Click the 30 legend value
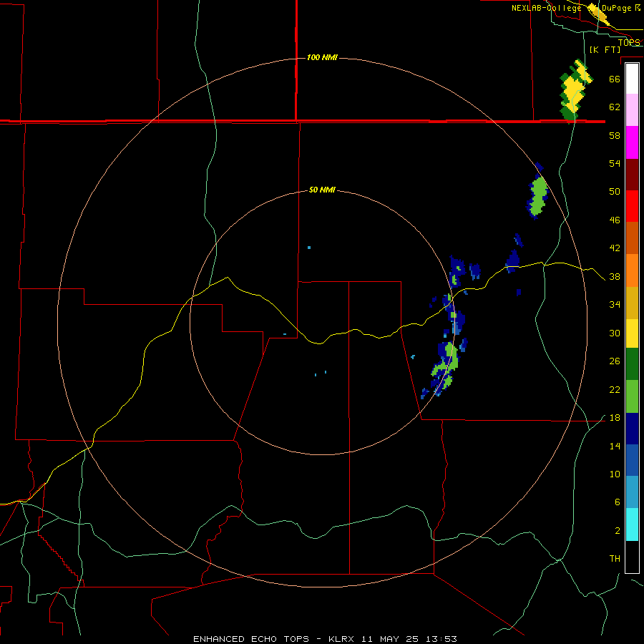The width and height of the screenshot is (644, 644). [615, 333]
